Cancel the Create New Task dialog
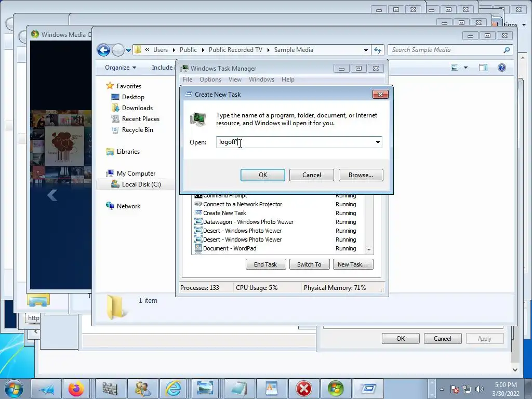 click(312, 175)
